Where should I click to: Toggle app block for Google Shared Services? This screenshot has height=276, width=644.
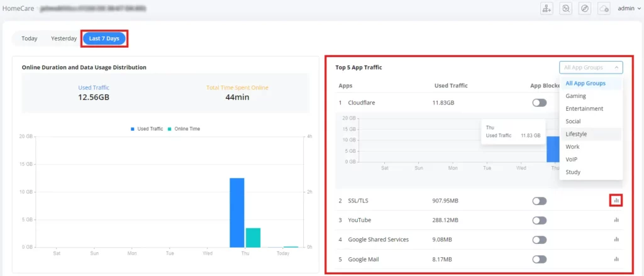click(539, 240)
